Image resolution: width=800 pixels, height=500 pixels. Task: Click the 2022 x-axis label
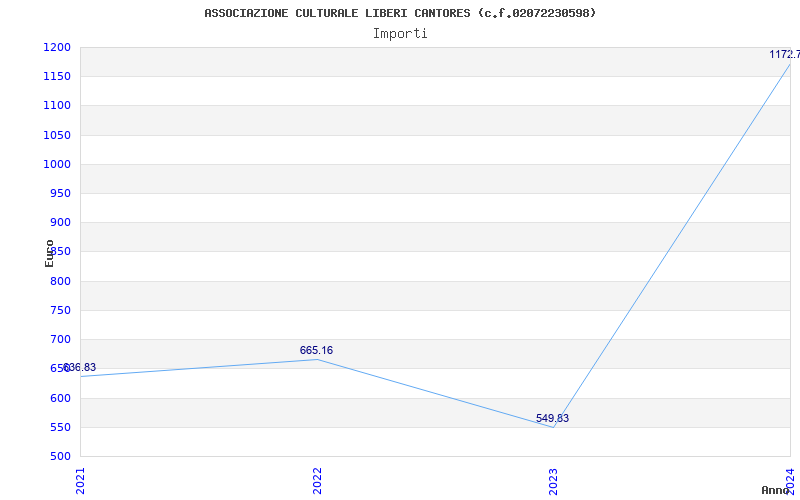tap(317, 481)
